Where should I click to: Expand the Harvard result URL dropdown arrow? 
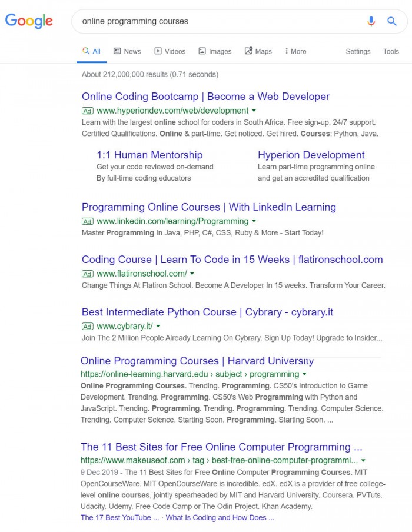[304, 374]
